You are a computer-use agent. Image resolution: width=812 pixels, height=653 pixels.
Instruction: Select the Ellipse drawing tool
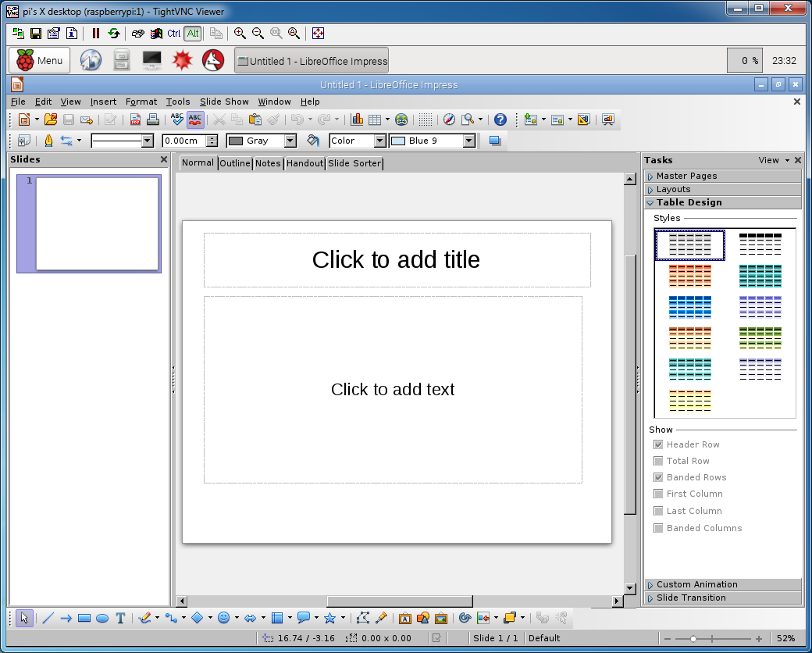(x=102, y=618)
